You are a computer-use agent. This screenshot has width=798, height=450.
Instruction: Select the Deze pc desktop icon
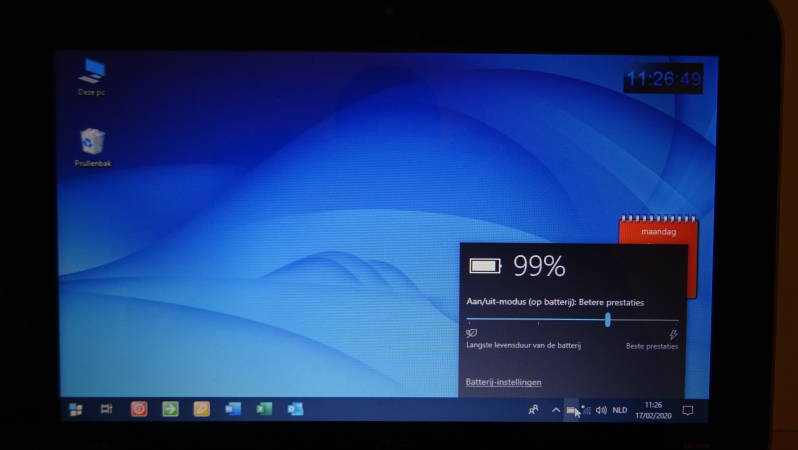coord(92,77)
